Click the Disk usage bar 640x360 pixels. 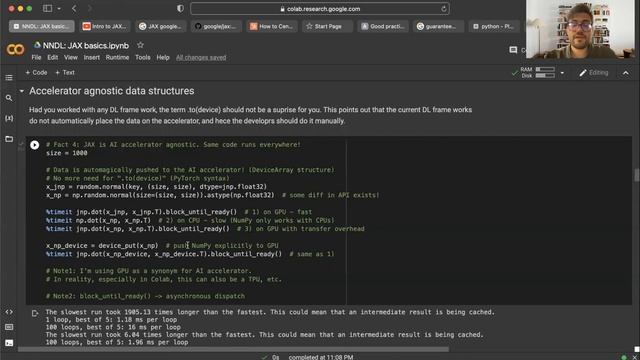point(545,76)
